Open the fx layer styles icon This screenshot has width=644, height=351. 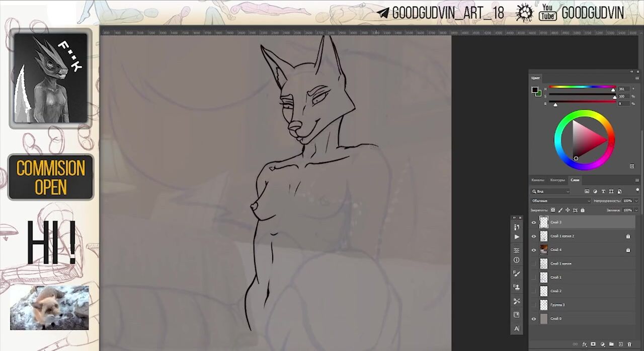584,344
